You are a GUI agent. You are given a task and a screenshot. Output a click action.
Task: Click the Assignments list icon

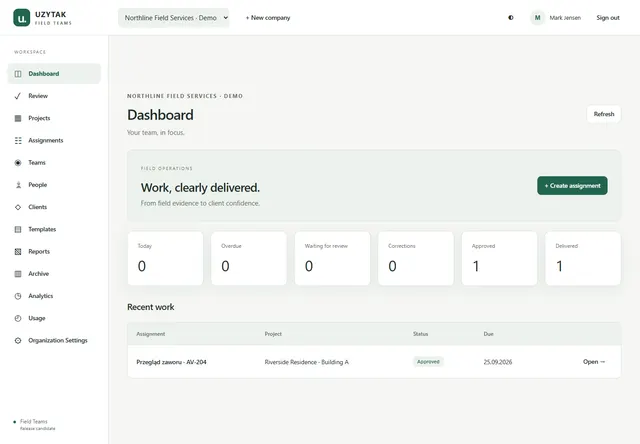pos(18,140)
